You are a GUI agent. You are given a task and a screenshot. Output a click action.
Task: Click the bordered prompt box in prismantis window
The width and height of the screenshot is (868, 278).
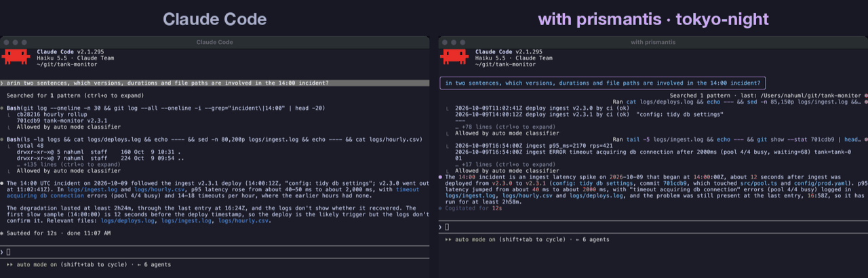click(x=602, y=83)
